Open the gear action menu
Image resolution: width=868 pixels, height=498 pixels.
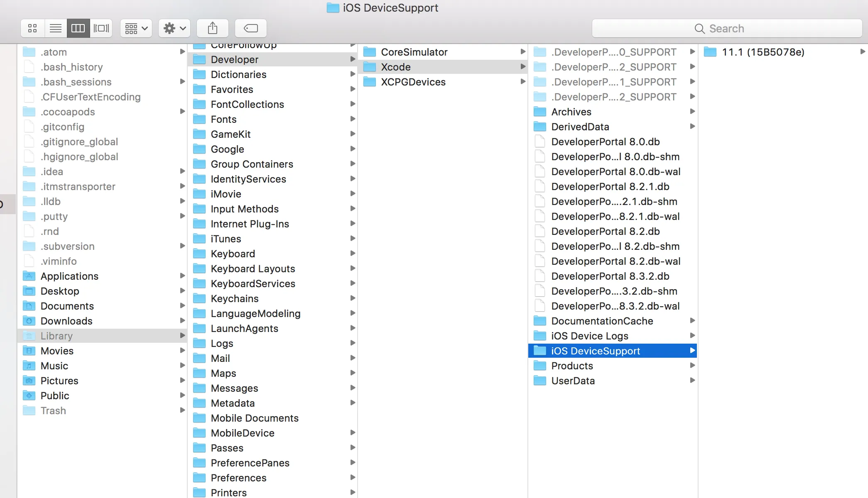tap(174, 28)
